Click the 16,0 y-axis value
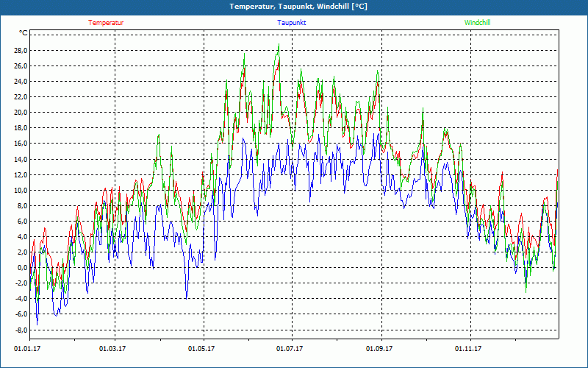The image size is (588, 368). click(21, 144)
